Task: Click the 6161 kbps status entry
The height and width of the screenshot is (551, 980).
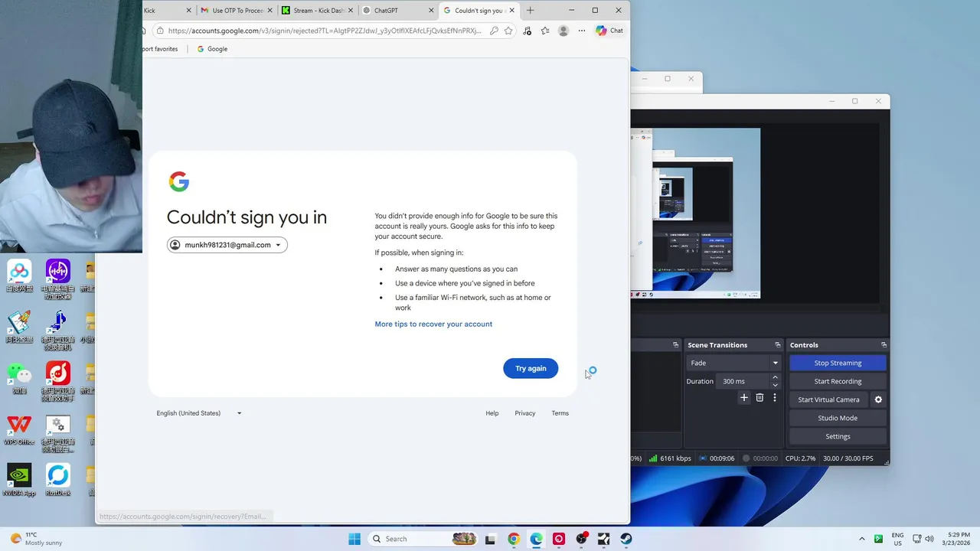Action: click(670, 458)
